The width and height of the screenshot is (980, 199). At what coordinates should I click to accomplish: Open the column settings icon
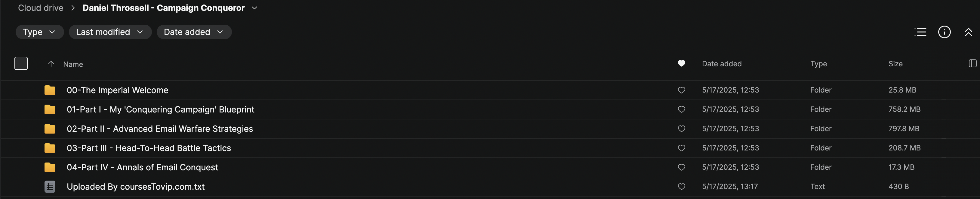point(972,63)
